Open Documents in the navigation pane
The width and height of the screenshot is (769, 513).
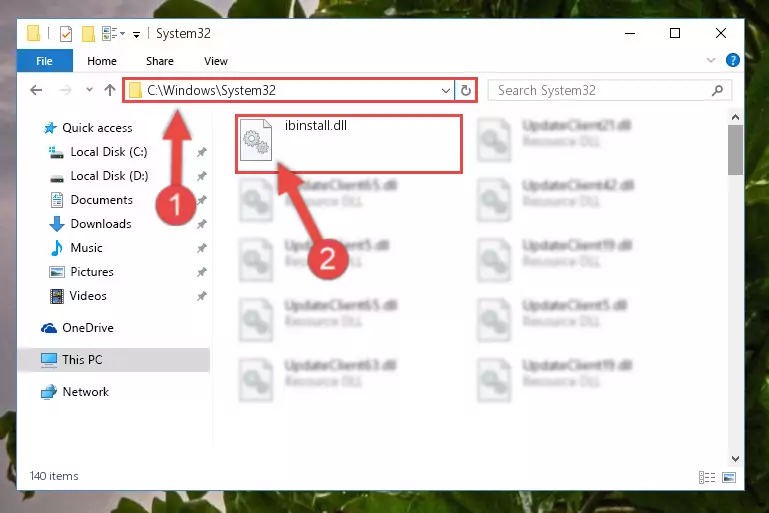point(102,200)
